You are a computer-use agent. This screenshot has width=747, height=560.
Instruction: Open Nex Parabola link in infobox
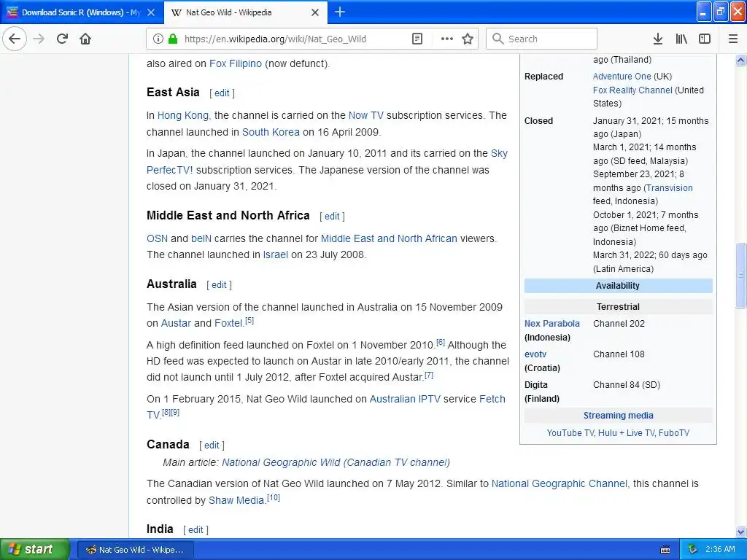click(x=552, y=323)
